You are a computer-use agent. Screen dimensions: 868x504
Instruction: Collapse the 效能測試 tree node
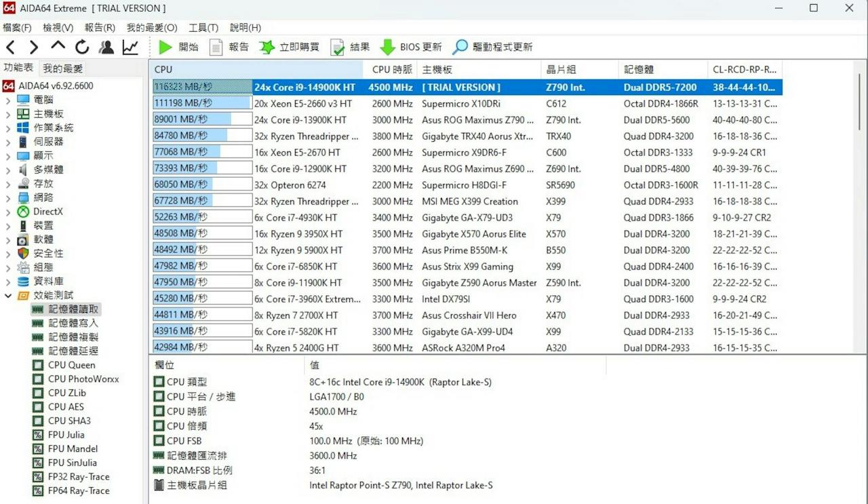[x=8, y=295]
